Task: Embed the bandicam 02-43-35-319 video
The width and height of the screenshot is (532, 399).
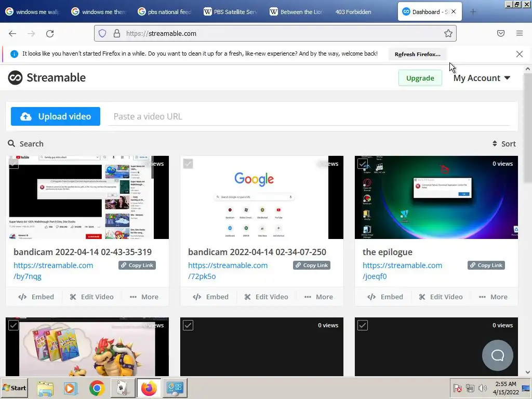Action: pyautogui.click(x=36, y=297)
